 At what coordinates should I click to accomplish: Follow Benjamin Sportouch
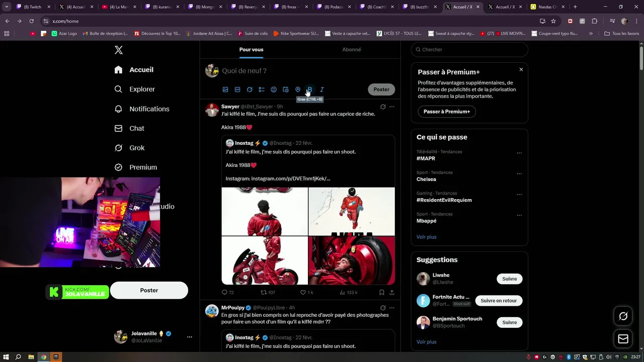[x=509, y=322]
